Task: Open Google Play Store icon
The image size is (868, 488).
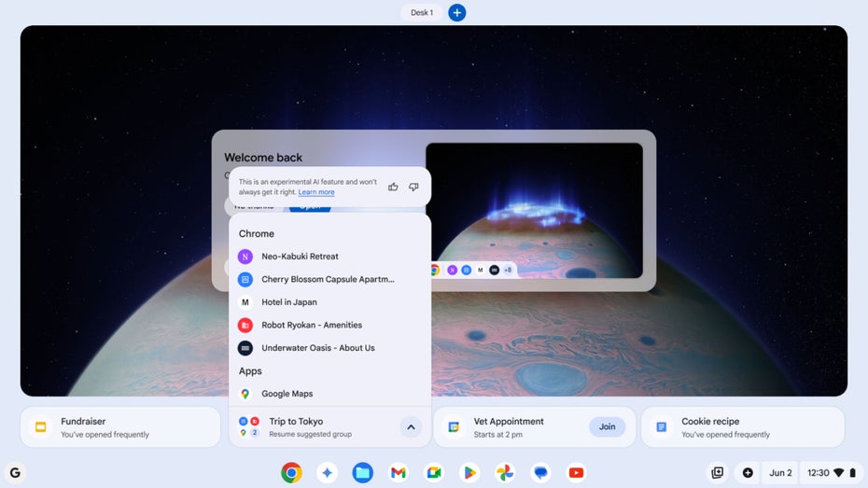Action: click(x=469, y=472)
